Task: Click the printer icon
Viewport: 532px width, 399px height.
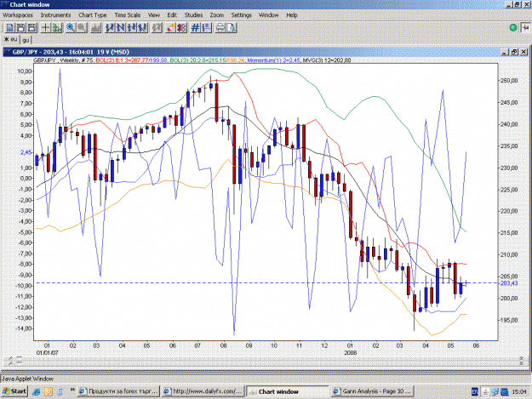Action: [x=220, y=28]
